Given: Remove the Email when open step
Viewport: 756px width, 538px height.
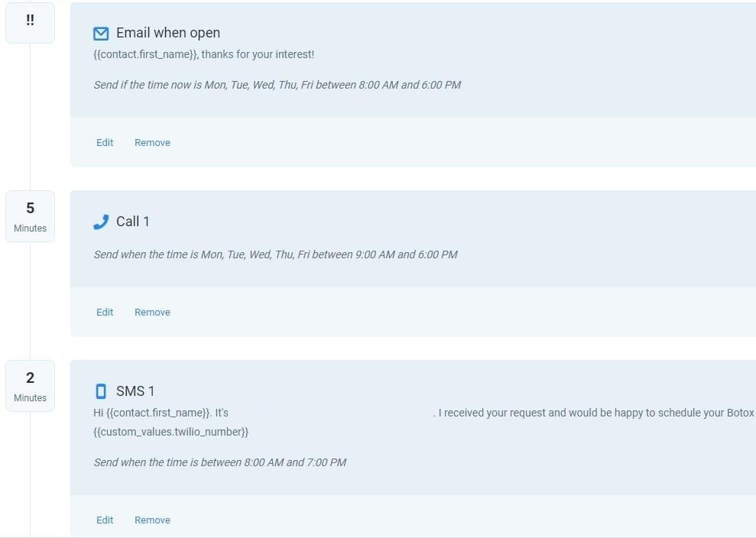Looking at the screenshot, I should [x=152, y=143].
